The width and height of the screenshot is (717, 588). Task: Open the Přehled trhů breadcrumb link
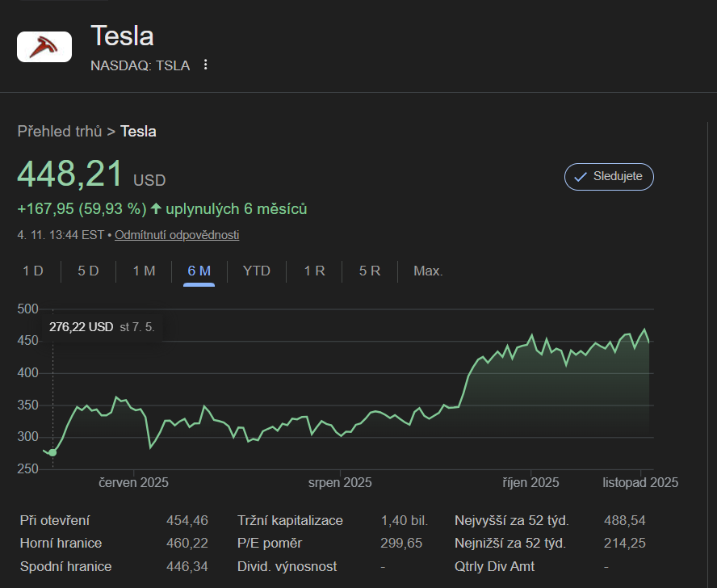(x=60, y=131)
